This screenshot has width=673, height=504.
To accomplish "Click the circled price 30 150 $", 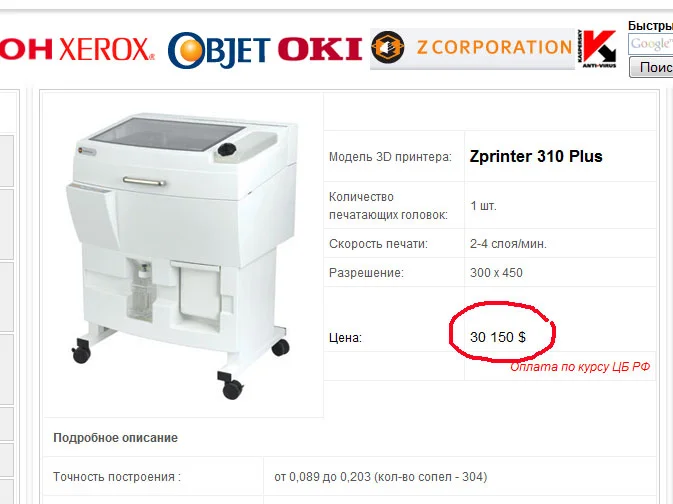I will (x=497, y=337).
